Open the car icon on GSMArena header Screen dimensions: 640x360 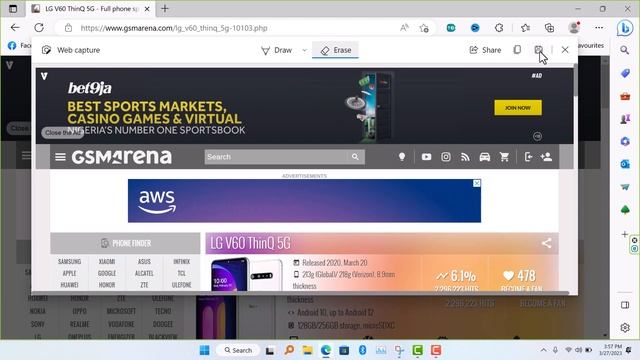click(484, 157)
